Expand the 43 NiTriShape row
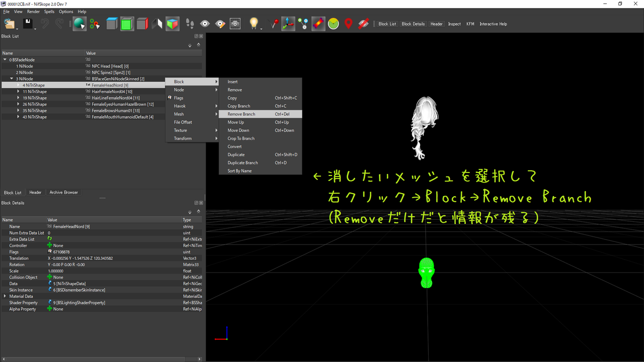 point(18,117)
